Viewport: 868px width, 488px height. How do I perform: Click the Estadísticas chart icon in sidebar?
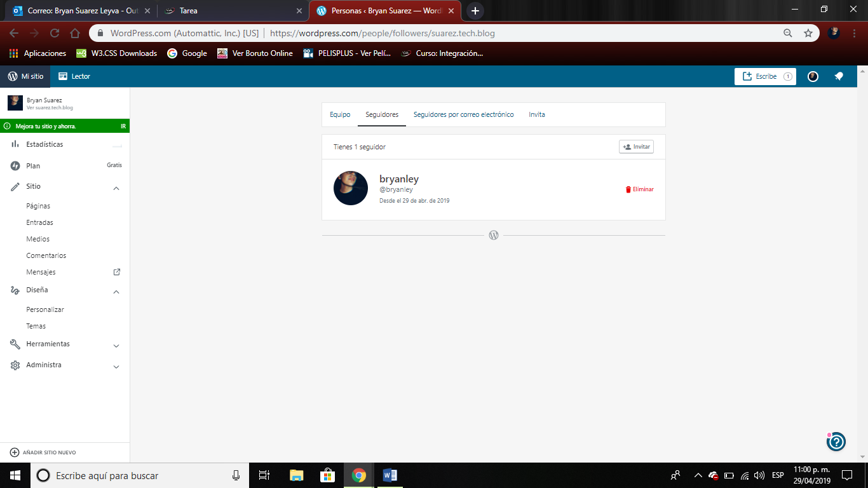pyautogui.click(x=15, y=144)
